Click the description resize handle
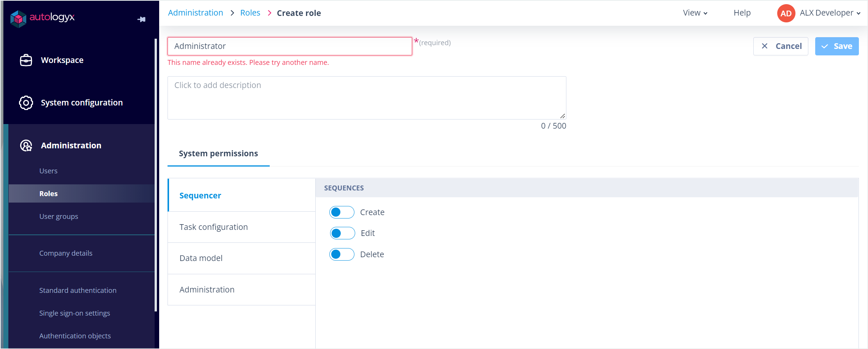Image resolution: width=868 pixels, height=349 pixels. pos(563,116)
